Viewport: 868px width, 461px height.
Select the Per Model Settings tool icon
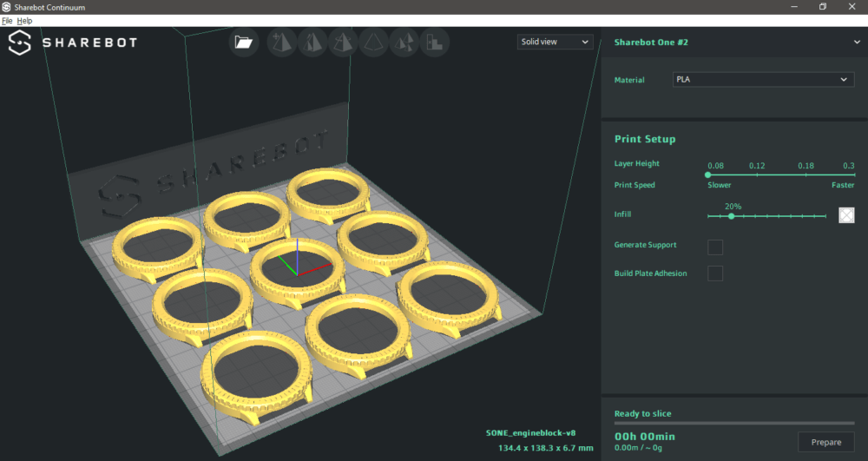(404, 43)
